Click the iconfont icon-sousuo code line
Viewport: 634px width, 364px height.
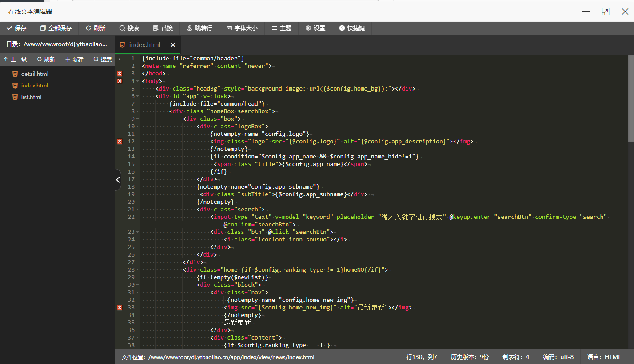click(285, 240)
